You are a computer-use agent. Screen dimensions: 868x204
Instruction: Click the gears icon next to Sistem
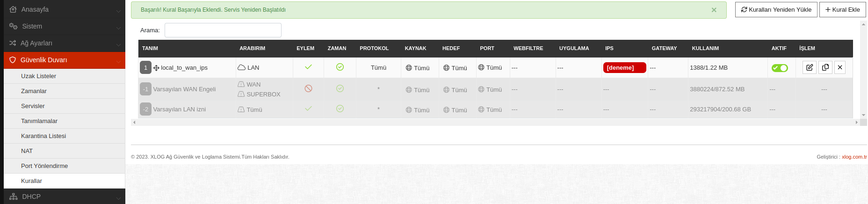[x=13, y=26]
